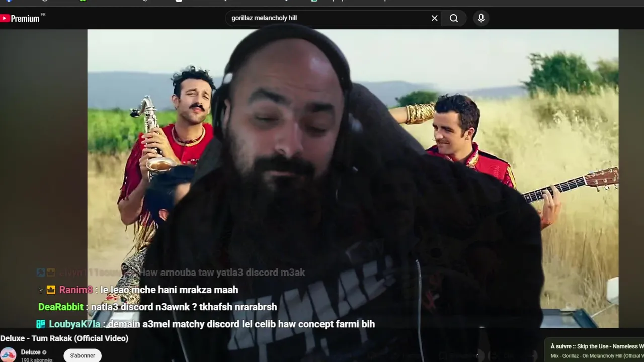Open Mix - Gorillaz On Melancholy Hill playlist text
Screen dimensions: 644x362
tap(597, 356)
